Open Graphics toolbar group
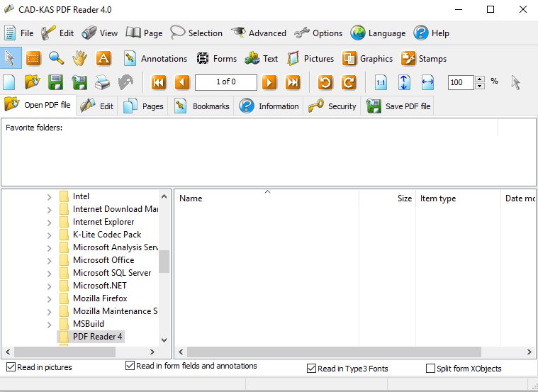The image size is (538, 392). pos(367,59)
